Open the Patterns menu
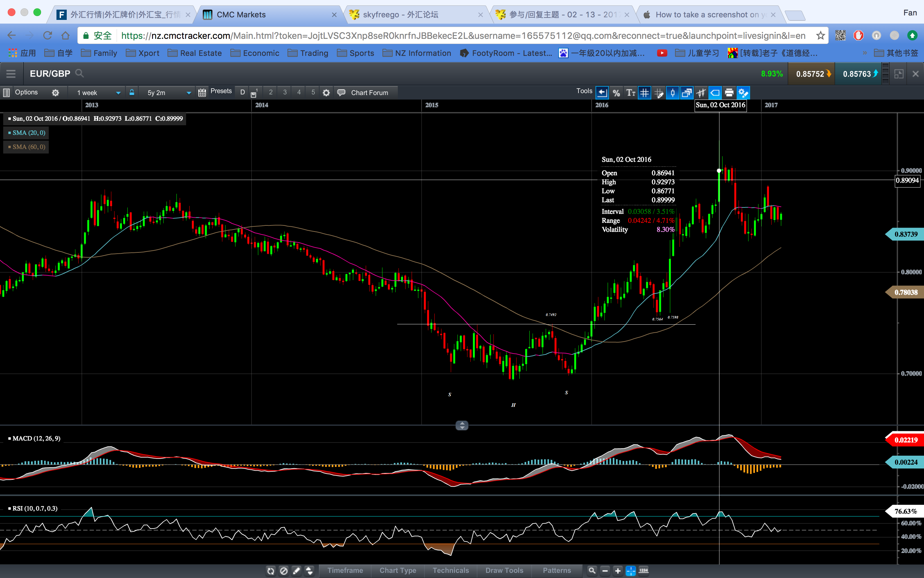The width and height of the screenshot is (924, 578). pos(557,570)
